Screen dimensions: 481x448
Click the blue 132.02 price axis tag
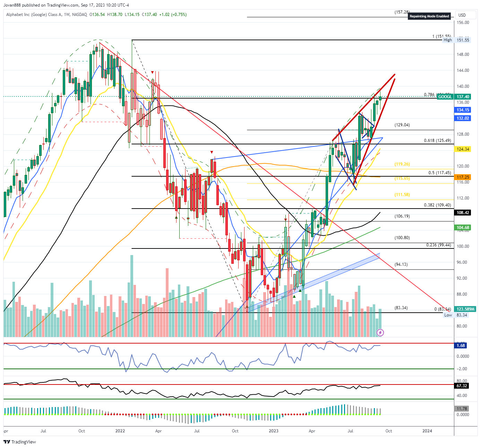pyautogui.click(x=463, y=118)
